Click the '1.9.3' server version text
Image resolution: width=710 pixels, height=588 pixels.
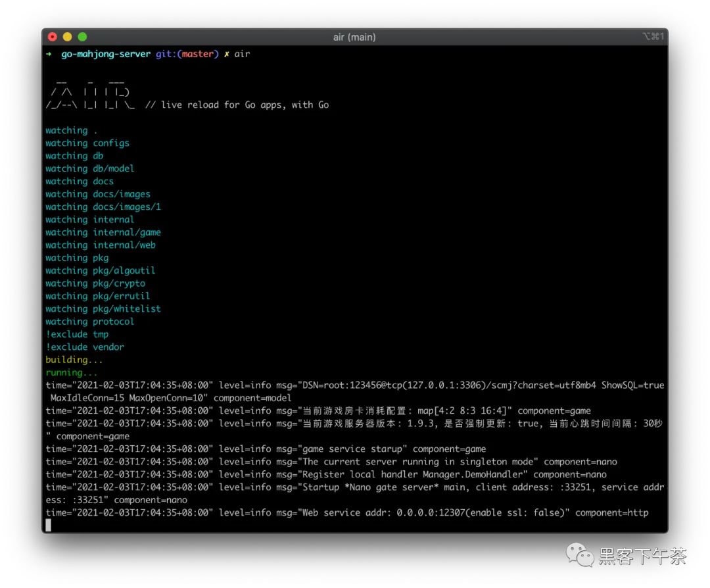[420, 424]
